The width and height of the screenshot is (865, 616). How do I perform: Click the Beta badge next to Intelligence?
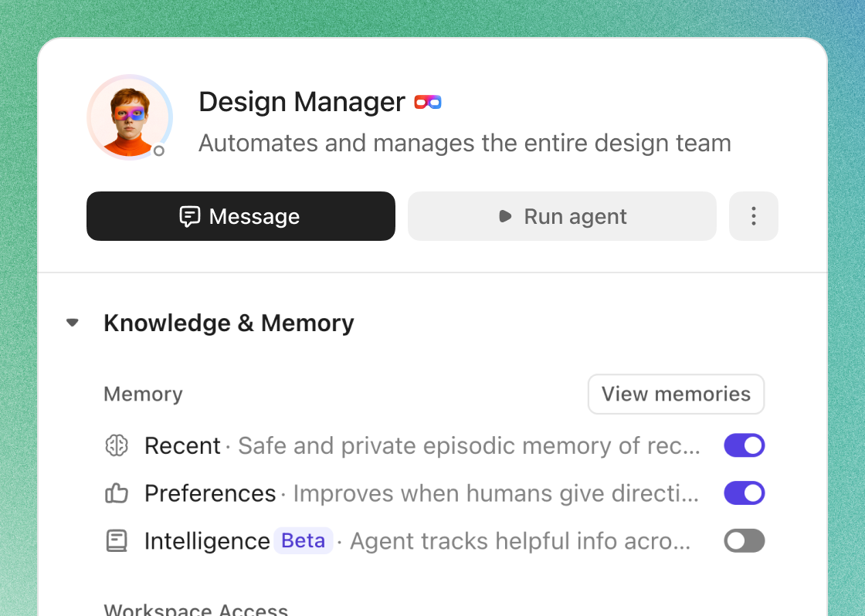(x=303, y=541)
